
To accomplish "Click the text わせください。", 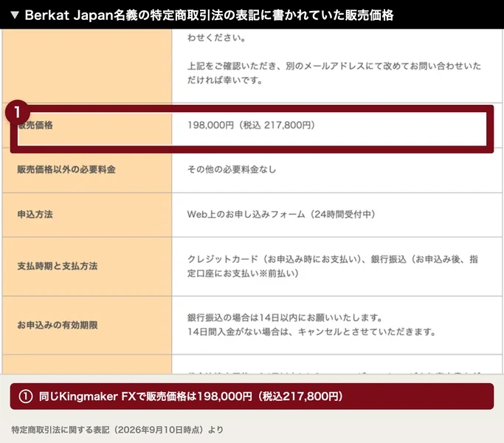I will click(217, 38).
